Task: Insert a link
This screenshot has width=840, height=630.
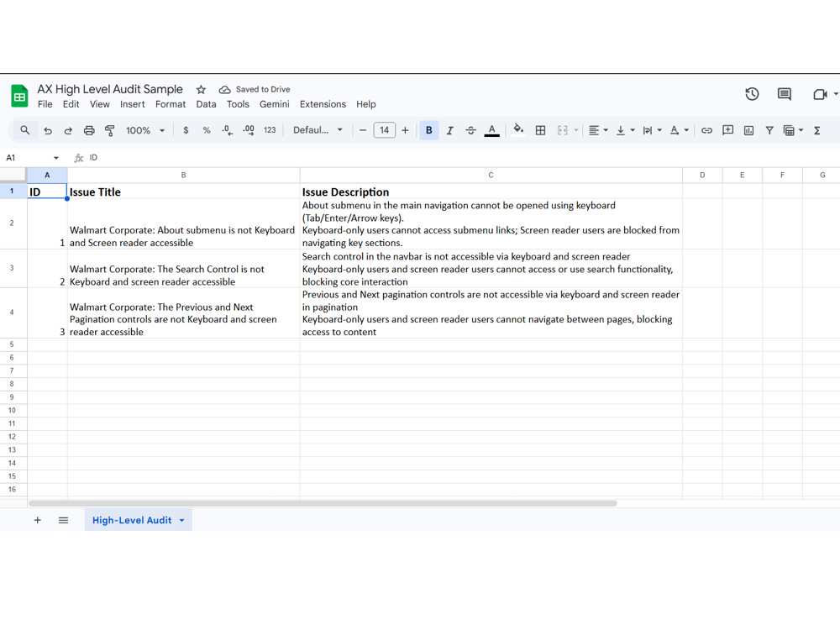Action: click(x=706, y=130)
